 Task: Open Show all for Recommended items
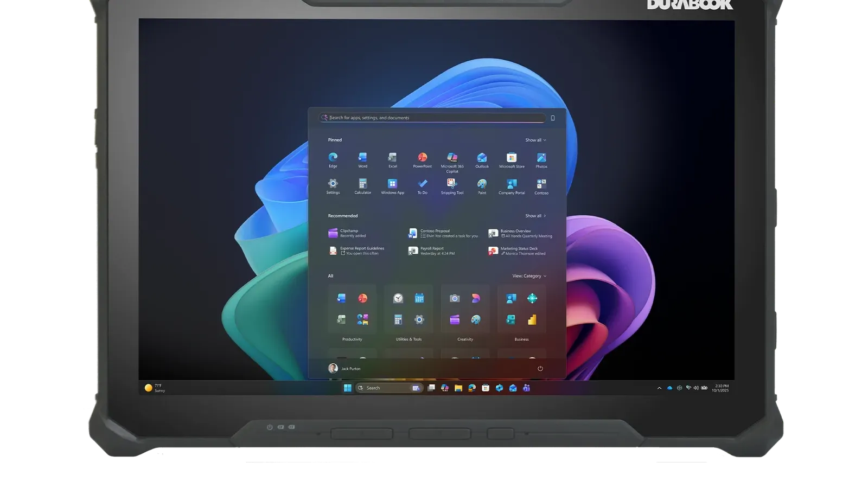click(536, 216)
